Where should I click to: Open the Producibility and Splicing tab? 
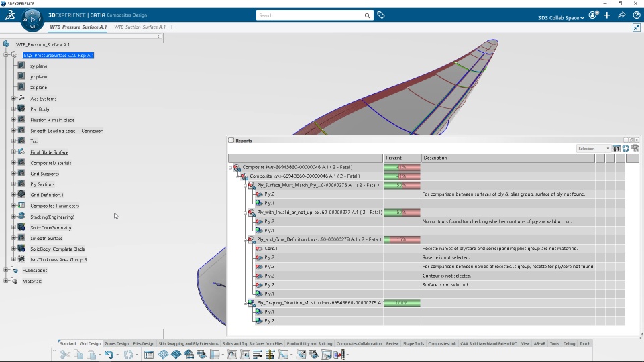(309, 343)
